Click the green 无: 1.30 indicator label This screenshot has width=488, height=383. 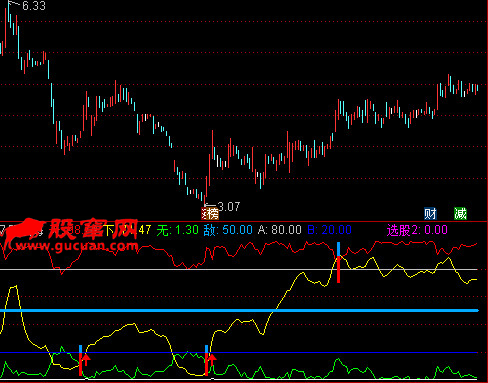click(x=178, y=230)
